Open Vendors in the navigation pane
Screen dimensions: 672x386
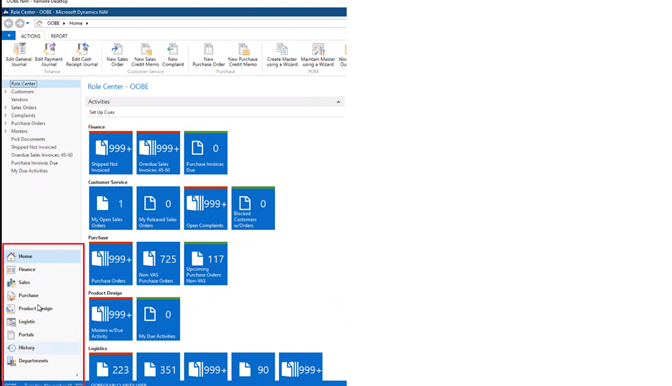(x=19, y=99)
